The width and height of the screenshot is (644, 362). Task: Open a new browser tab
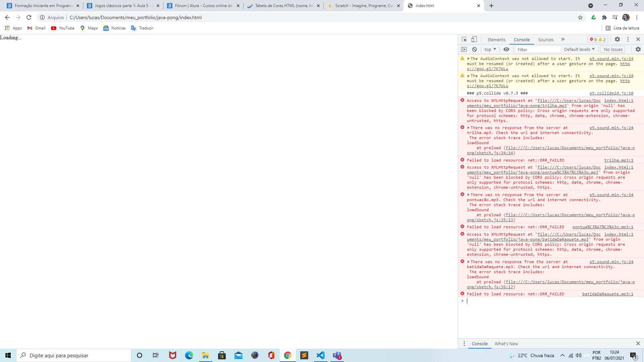491,6
